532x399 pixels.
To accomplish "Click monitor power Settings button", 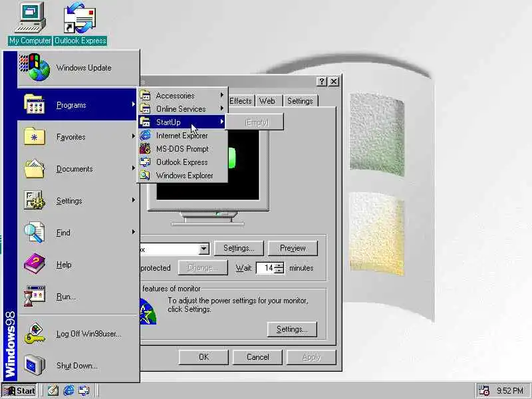I will click(292, 329).
